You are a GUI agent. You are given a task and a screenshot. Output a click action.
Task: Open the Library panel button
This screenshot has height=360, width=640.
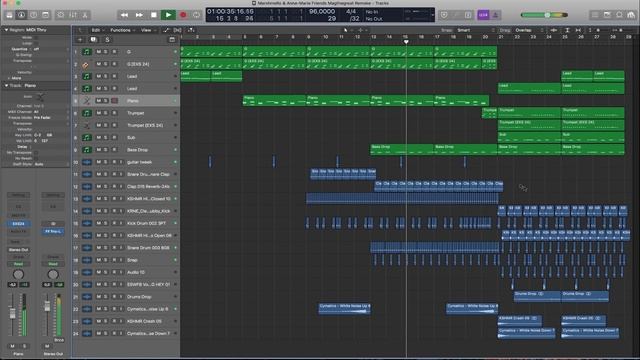pyautogui.click(x=9, y=15)
